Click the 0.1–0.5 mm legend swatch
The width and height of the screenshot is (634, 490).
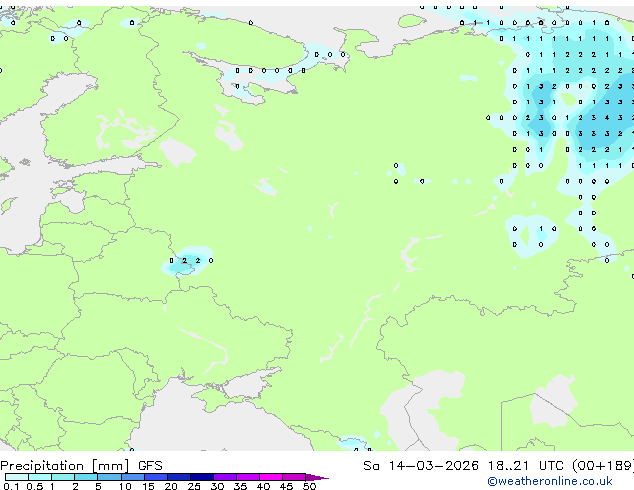(17, 477)
